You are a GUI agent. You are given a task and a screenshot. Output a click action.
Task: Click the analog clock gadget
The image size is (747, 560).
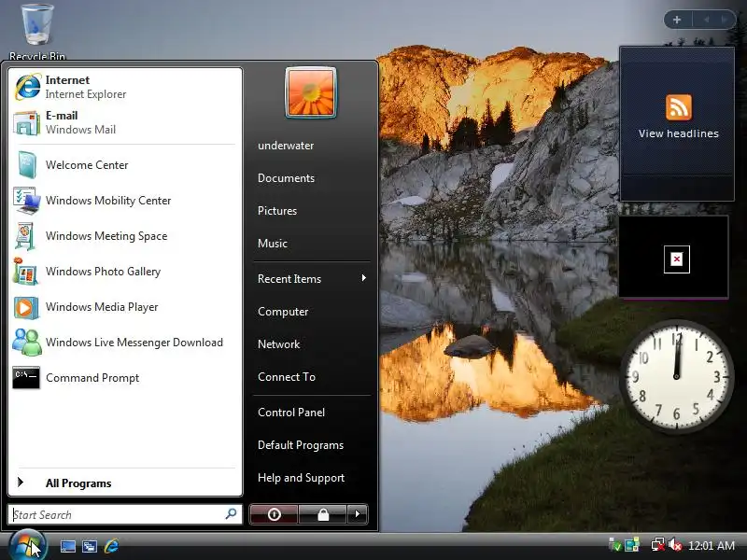tap(676, 377)
